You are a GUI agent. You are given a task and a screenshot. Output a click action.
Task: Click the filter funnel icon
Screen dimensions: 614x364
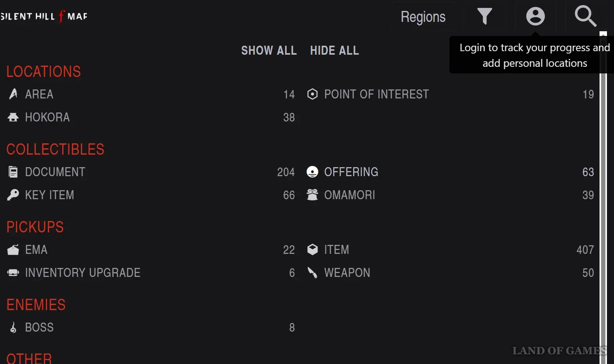coord(485,16)
